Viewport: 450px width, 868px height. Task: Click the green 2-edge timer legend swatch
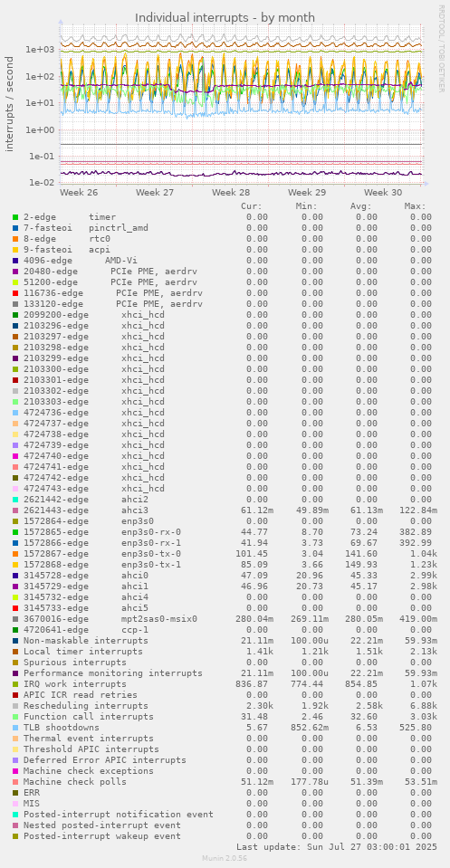(15, 217)
